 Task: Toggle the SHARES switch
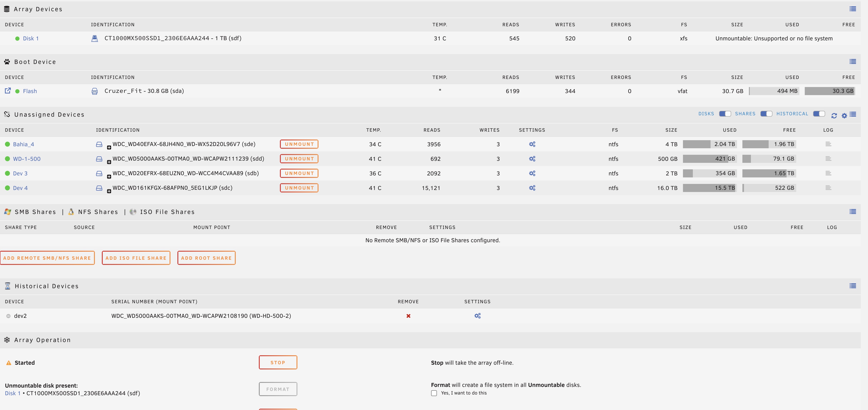(766, 114)
